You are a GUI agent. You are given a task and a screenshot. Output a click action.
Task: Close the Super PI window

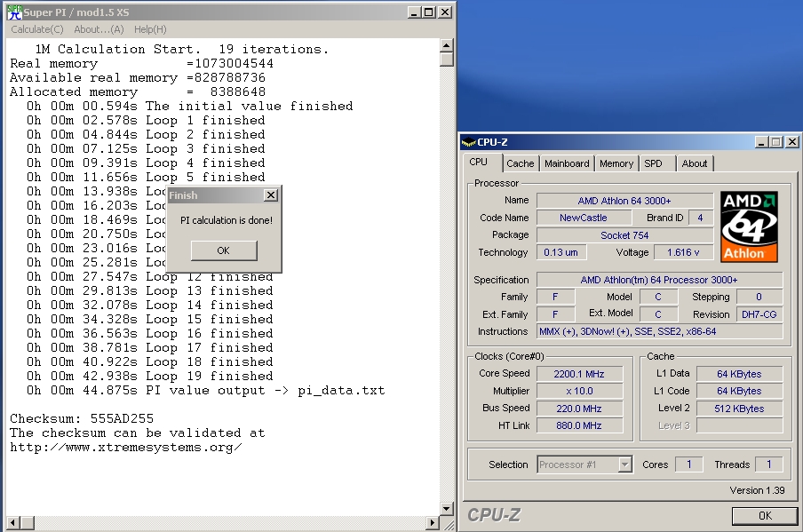[445, 12]
